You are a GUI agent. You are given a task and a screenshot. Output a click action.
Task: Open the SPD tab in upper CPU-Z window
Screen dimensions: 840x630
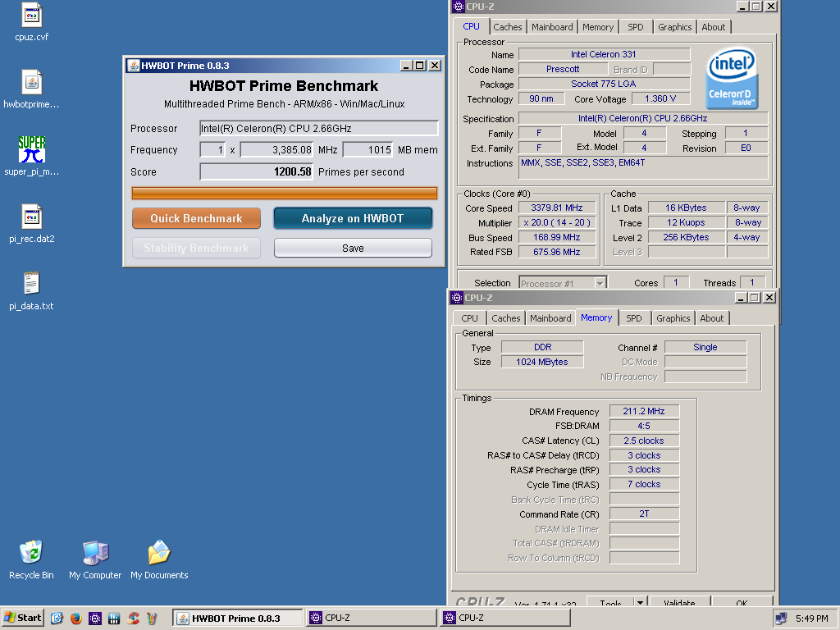(x=636, y=27)
